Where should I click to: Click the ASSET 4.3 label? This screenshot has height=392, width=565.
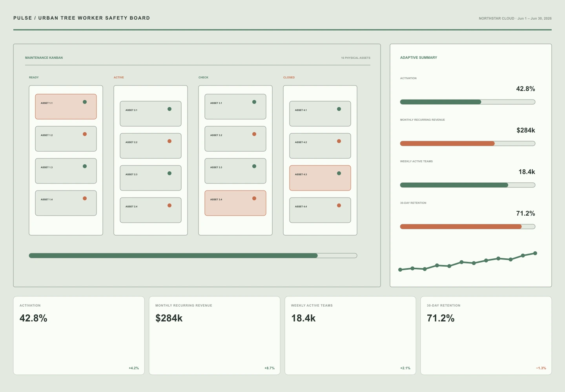tap(301, 174)
